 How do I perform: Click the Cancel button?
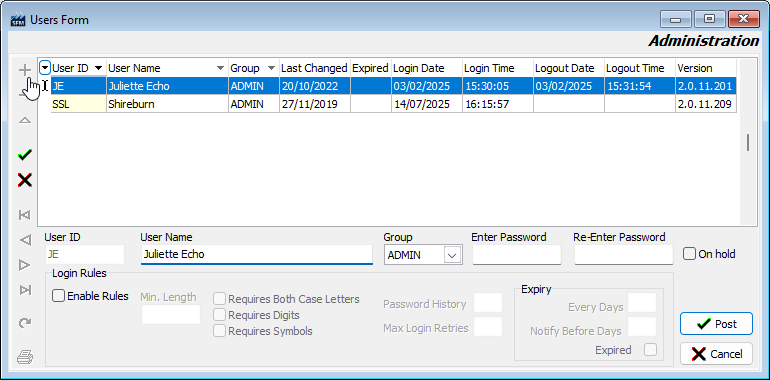coord(716,354)
